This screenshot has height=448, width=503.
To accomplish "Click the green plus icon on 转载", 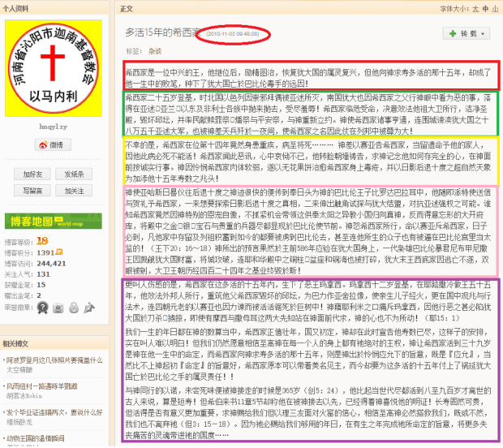I will click(x=451, y=34).
